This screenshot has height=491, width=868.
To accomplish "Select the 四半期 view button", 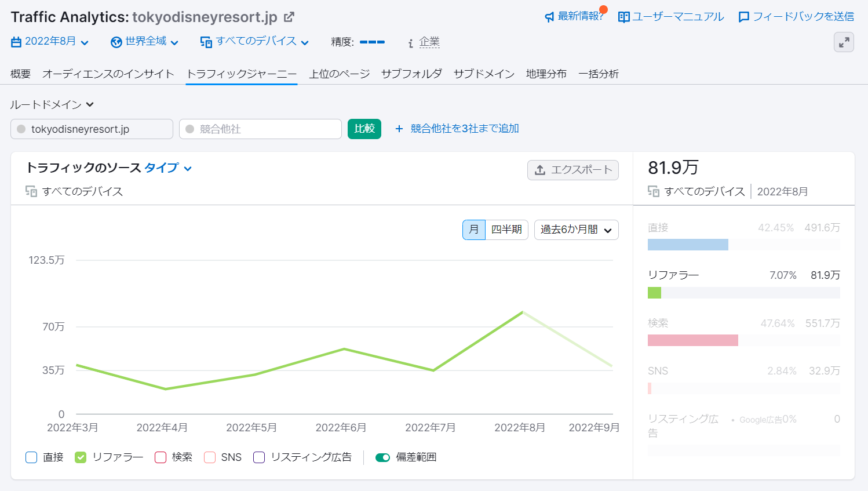I will [x=506, y=230].
